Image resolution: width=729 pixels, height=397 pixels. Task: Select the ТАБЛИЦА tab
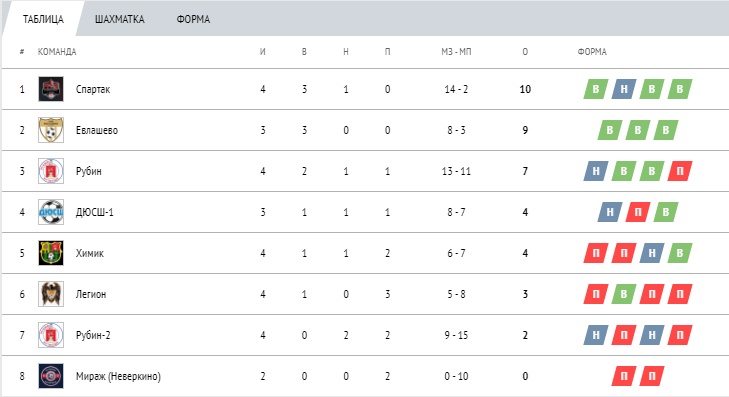[x=43, y=20]
